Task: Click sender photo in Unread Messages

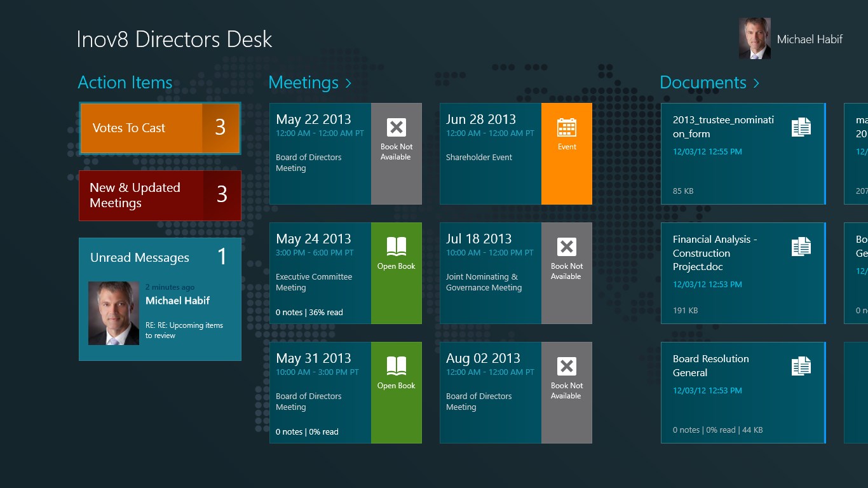Action: (x=114, y=313)
